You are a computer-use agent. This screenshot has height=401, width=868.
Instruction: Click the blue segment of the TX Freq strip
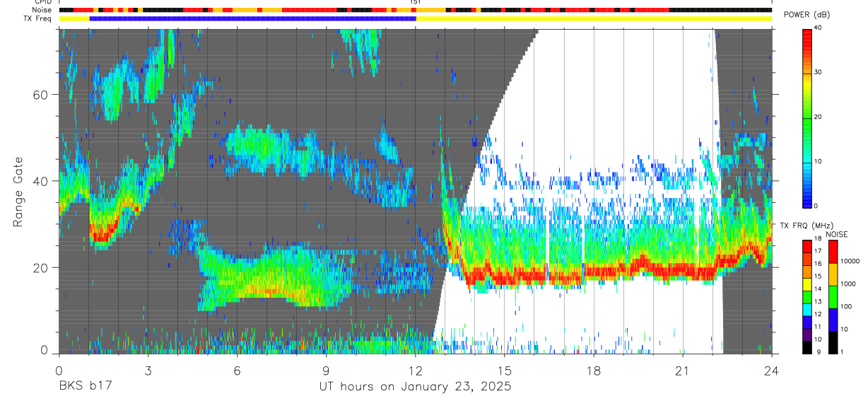click(x=253, y=18)
